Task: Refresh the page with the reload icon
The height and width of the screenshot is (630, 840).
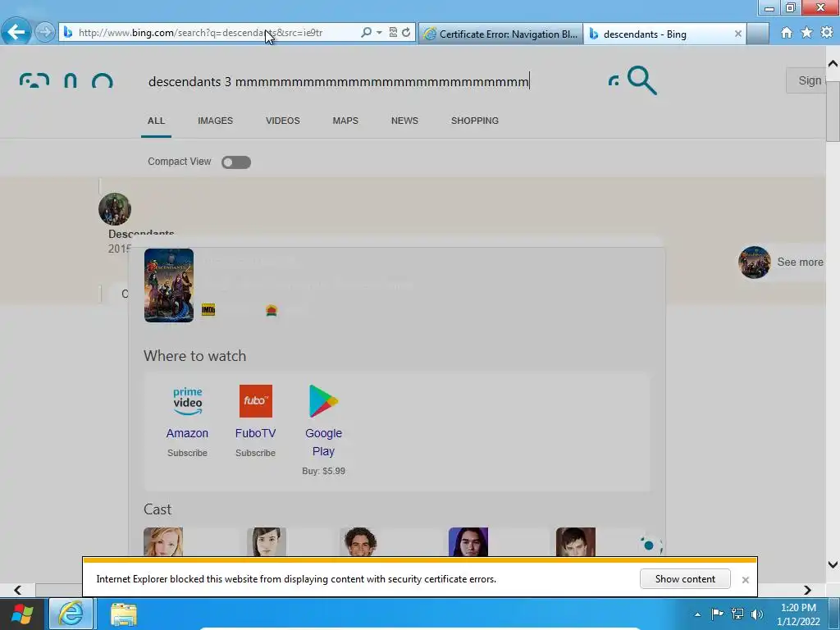Action: click(406, 33)
